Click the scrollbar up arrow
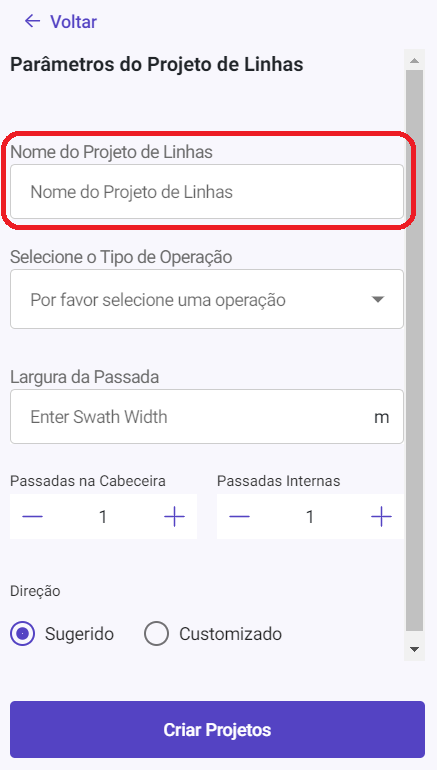437x779 pixels. click(x=415, y=61)
